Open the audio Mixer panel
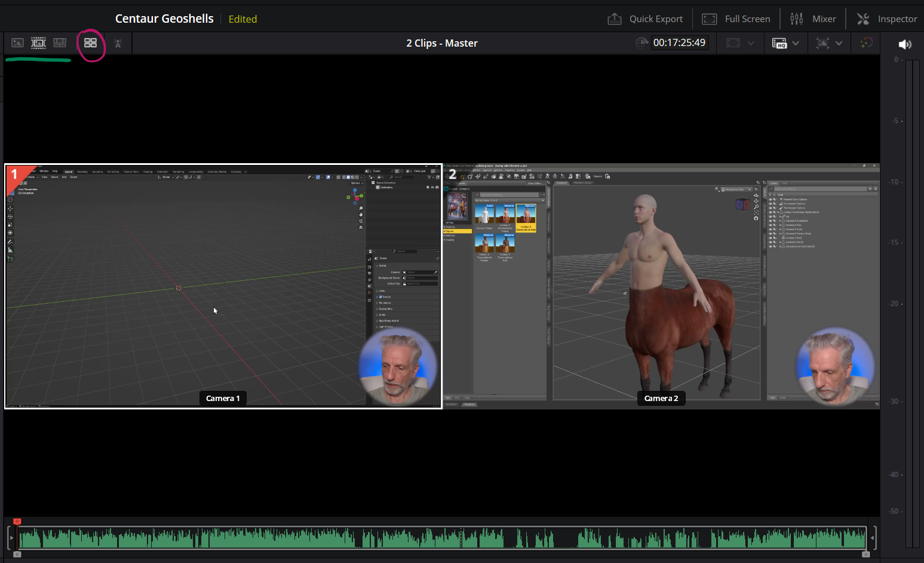This screenshot has height=563, width=924. (813, 19)
